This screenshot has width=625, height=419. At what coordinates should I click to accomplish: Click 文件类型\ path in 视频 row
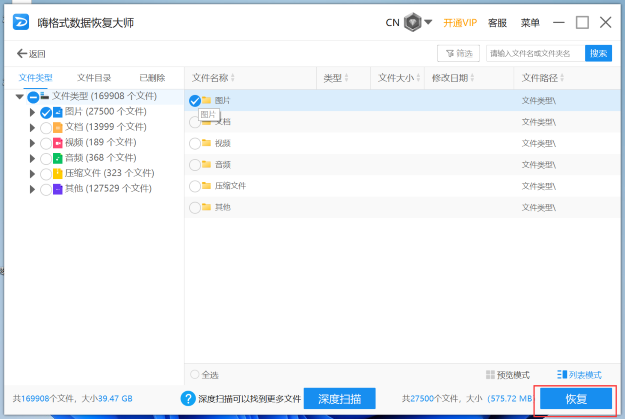(x=539, y=144)
